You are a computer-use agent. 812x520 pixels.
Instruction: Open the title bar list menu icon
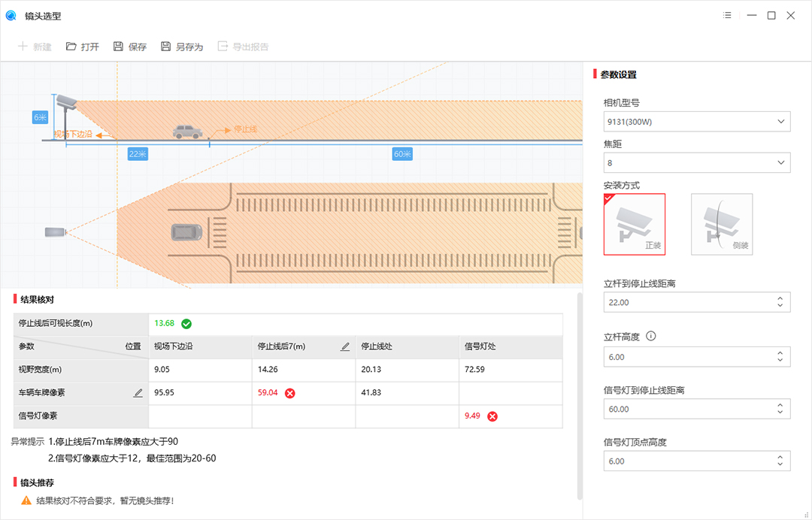point(727,15)
